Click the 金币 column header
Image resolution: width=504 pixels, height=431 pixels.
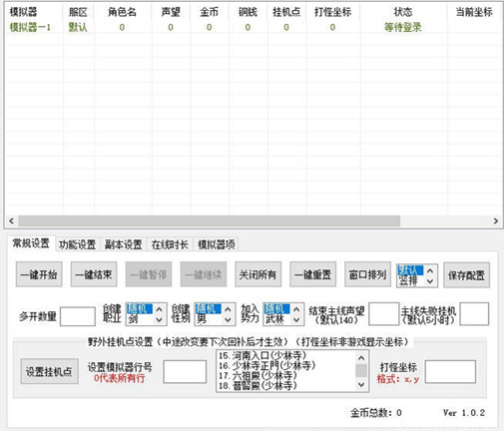coord(210,12)
